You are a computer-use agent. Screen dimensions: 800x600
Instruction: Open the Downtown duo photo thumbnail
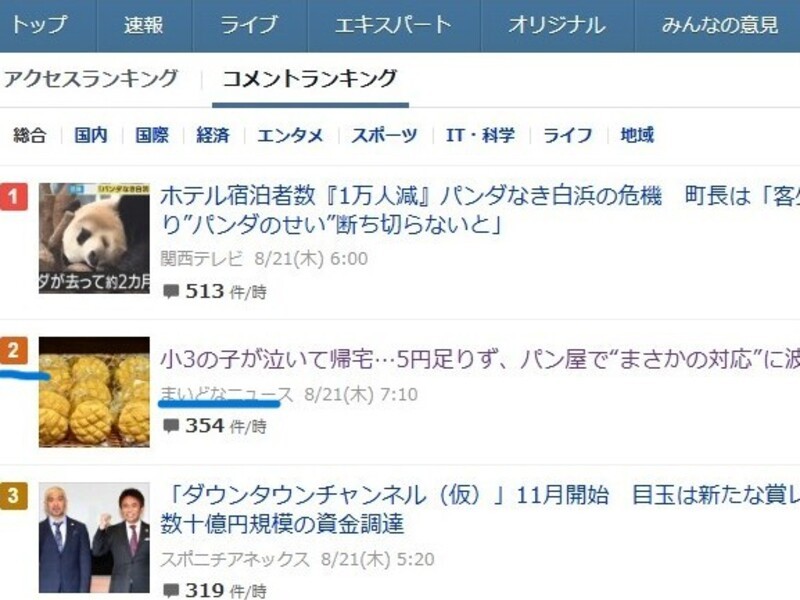pyautogui.click(x=94, y=538)
